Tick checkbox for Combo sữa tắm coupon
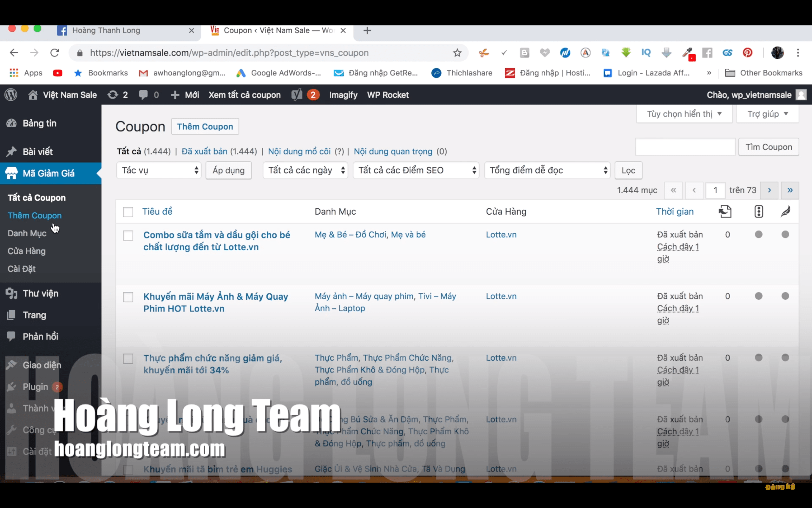812x508 pixels. (128, 236)
